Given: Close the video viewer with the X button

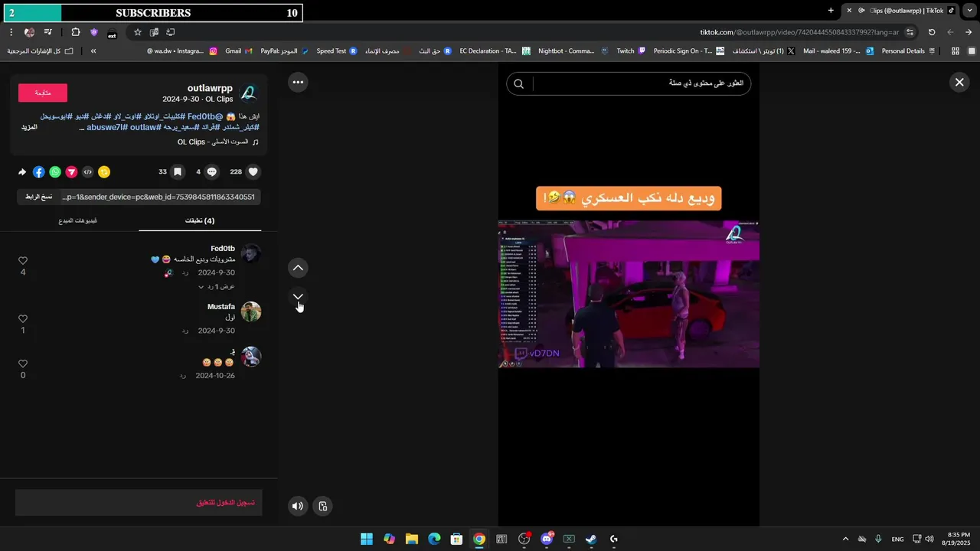Looking at the screenshot, I should [x=959, y=82].
